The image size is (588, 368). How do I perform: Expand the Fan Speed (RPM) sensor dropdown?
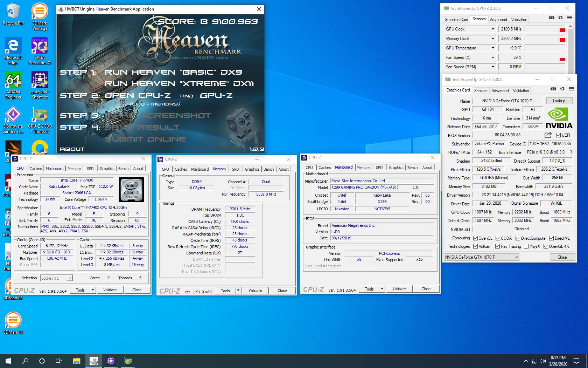[x=493, y=67]
